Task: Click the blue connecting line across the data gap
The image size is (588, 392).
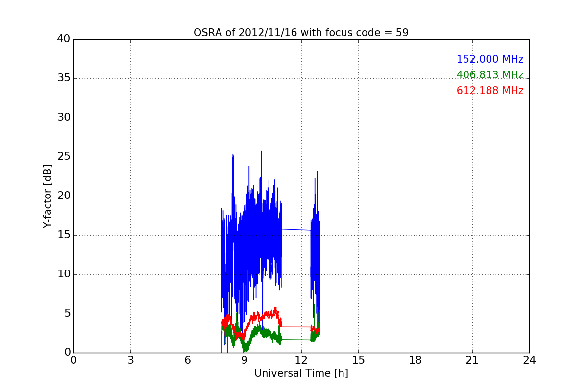Action: click(x=296, y=229)
